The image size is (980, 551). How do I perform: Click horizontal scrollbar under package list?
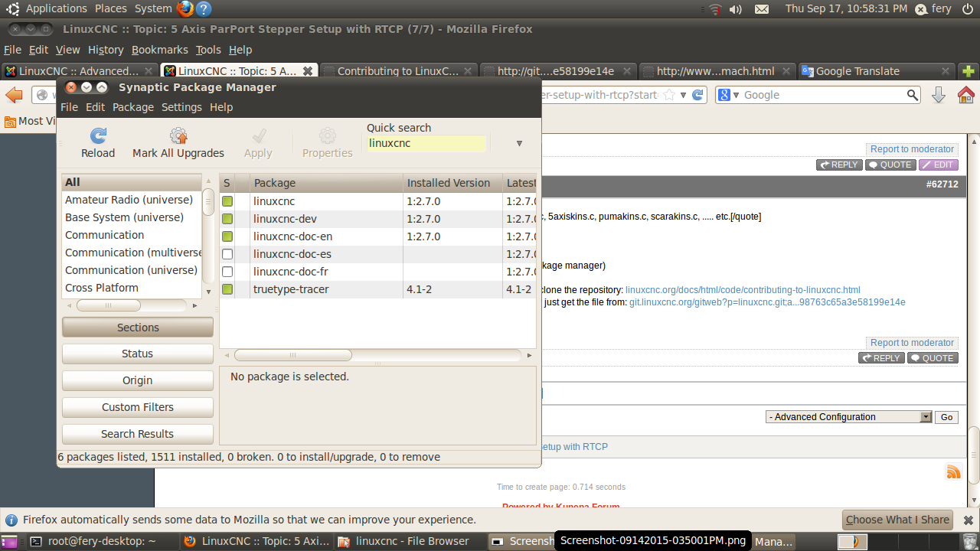[292, 355]
